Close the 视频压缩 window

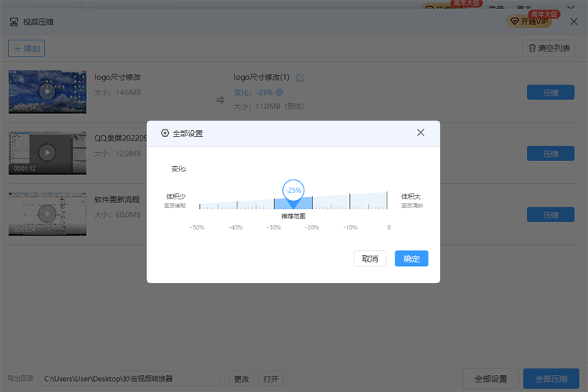pyautogui.click(x=574, y=21)
